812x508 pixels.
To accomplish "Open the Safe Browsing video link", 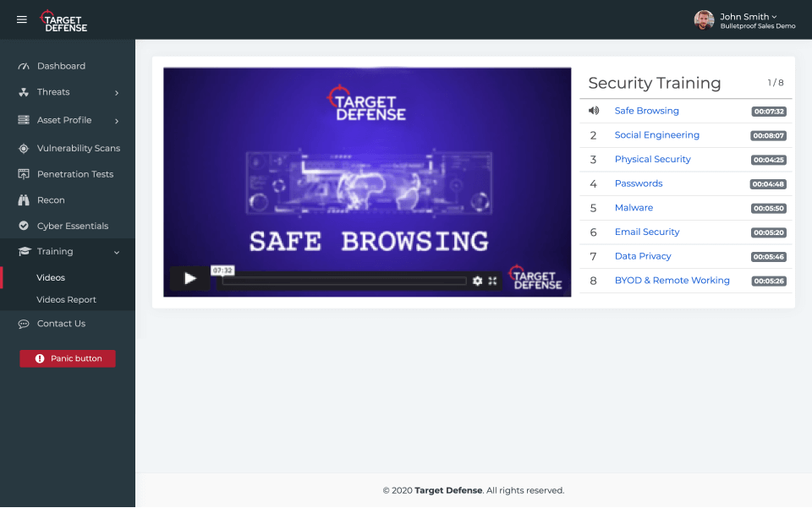I will (646, 111).
